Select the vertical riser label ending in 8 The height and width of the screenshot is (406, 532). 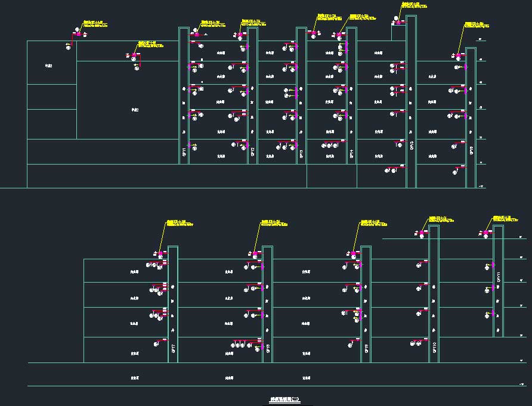coord(268,348)
